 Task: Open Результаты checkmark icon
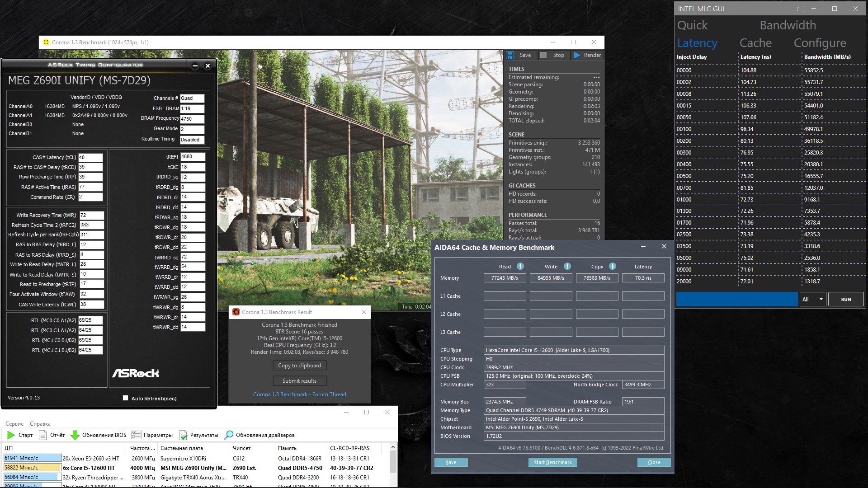coord(183,435)
